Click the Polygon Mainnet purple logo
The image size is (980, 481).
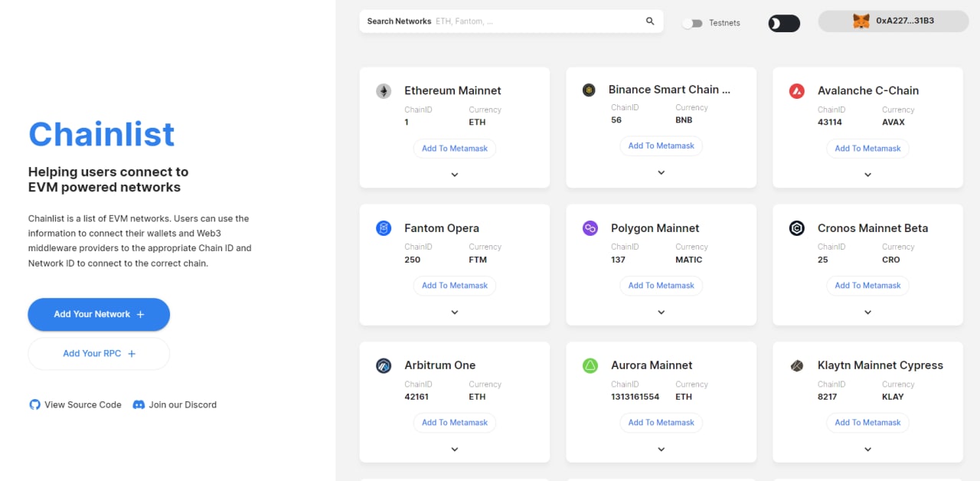590,228
